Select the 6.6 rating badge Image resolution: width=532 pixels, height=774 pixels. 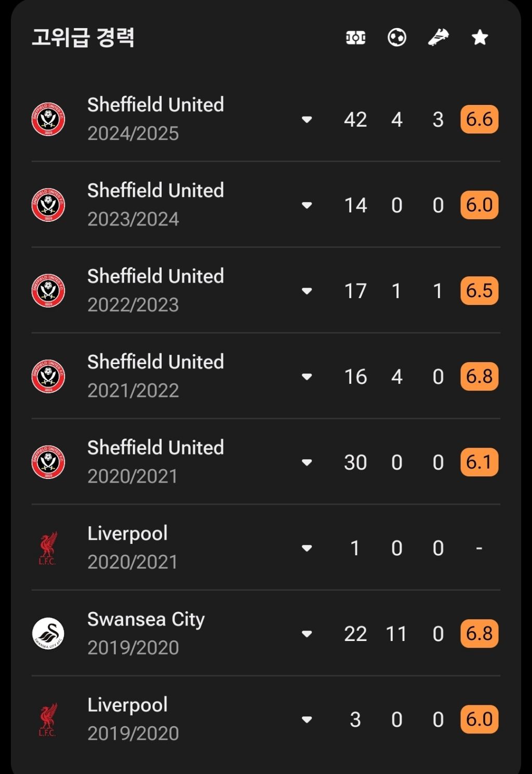[479, 119]
